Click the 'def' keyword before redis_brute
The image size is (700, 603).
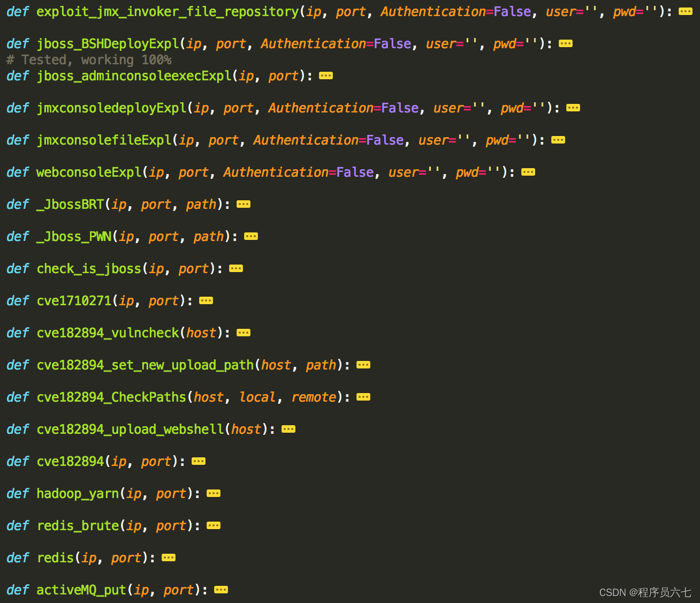point(18,526)
